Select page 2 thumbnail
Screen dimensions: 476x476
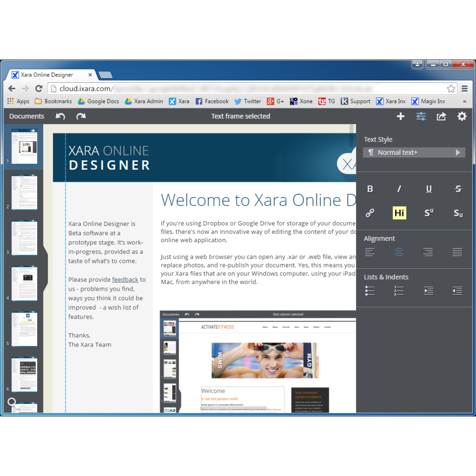click(x=25, y=192)
